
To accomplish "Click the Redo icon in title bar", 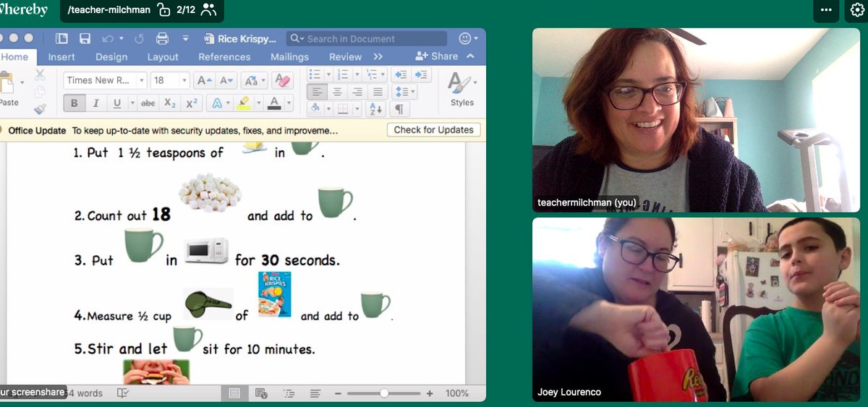I will point(139,38).
